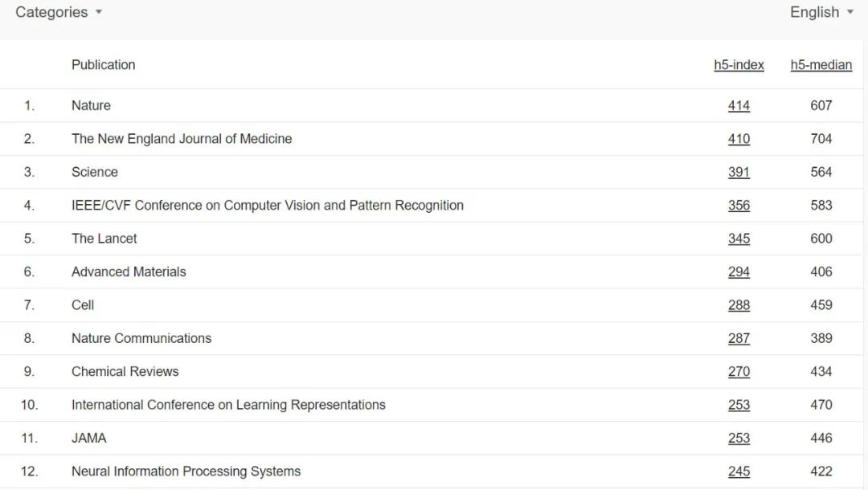Sort by the h5-index column header
This screenshot has height=490, width=868.
(739, 65)
